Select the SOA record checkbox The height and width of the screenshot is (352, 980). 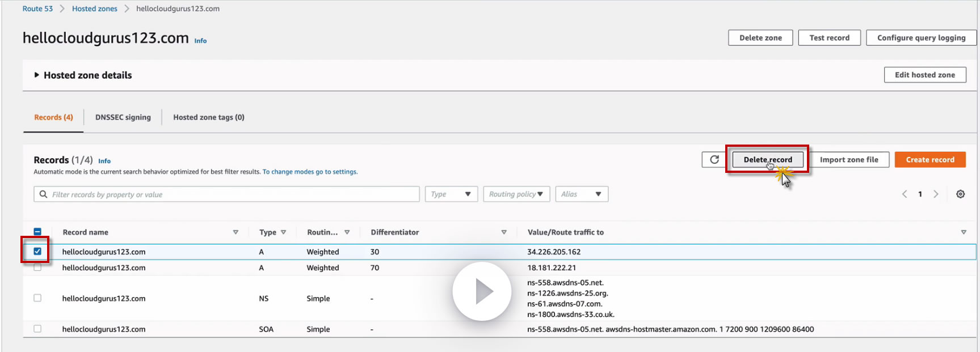click(37, 329)
